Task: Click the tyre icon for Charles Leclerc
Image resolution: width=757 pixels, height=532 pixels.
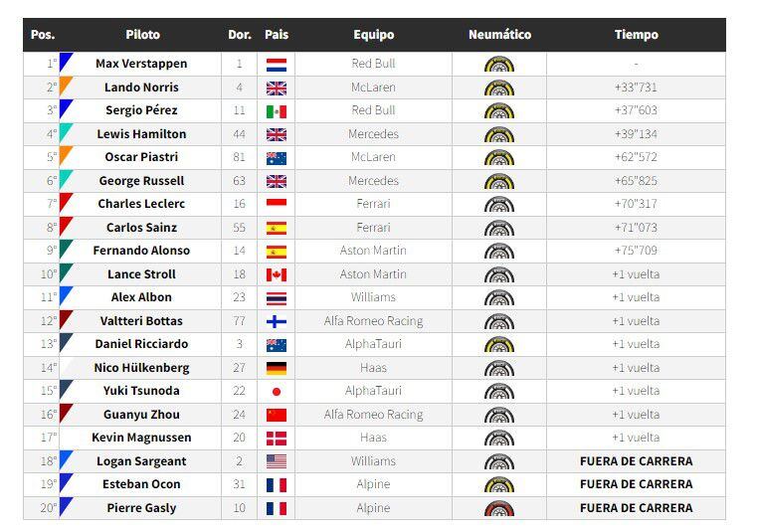Action: [x=498, y=204]
